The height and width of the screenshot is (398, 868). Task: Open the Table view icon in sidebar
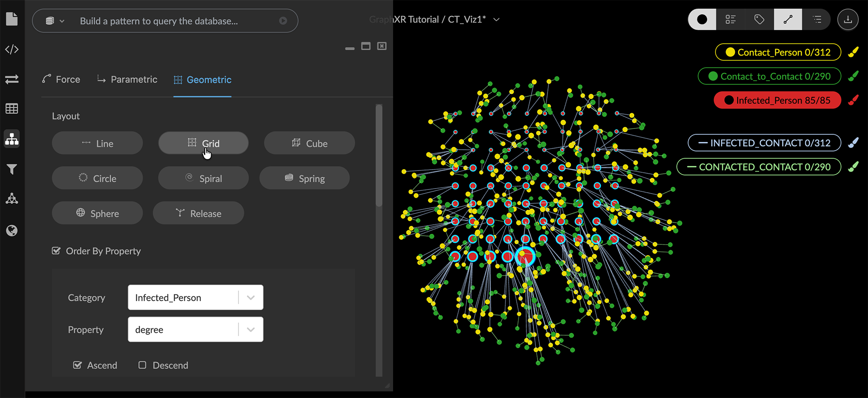(x=12, y=109)
